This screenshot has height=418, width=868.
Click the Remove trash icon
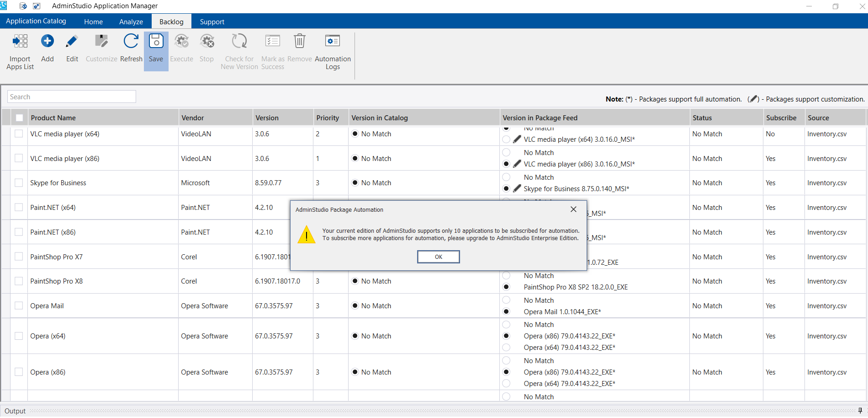point(300,41)
